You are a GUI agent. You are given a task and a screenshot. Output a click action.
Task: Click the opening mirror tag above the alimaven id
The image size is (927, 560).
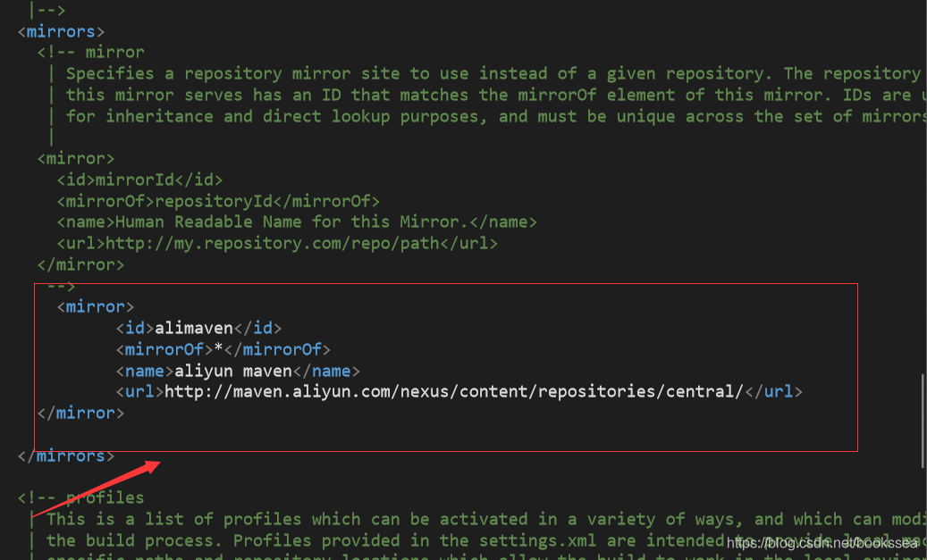click(96, 306)
